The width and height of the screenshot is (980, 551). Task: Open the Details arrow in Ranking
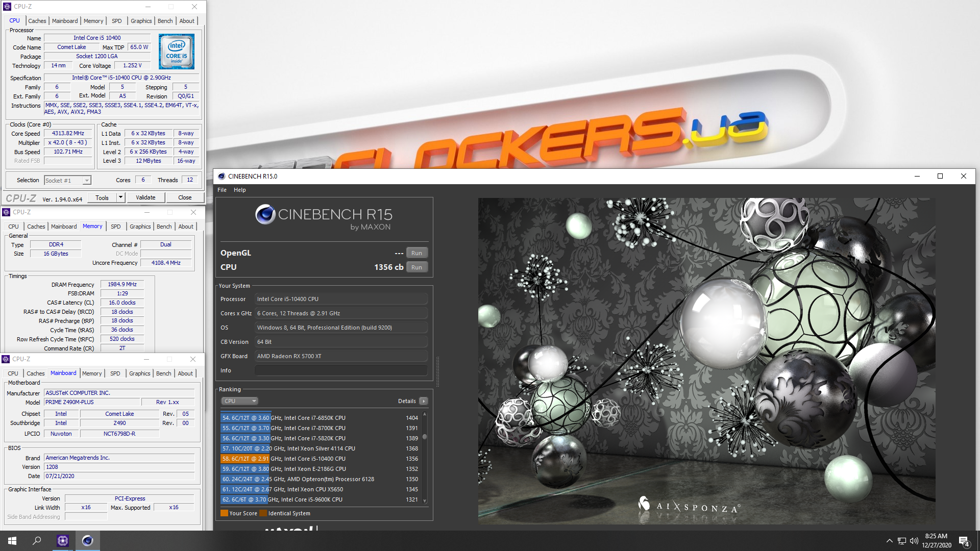(423, 401)
